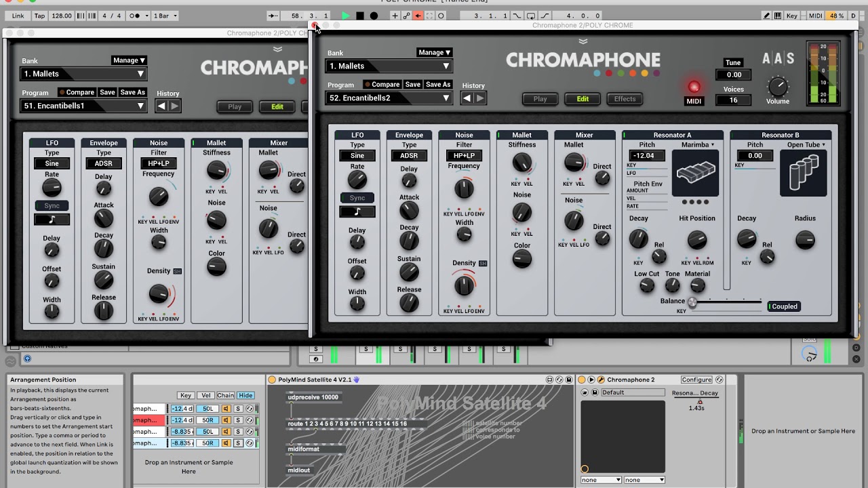Open Open Tube resonator type dropdown
This screenshot has height=488, width=868.
[806, 144]
